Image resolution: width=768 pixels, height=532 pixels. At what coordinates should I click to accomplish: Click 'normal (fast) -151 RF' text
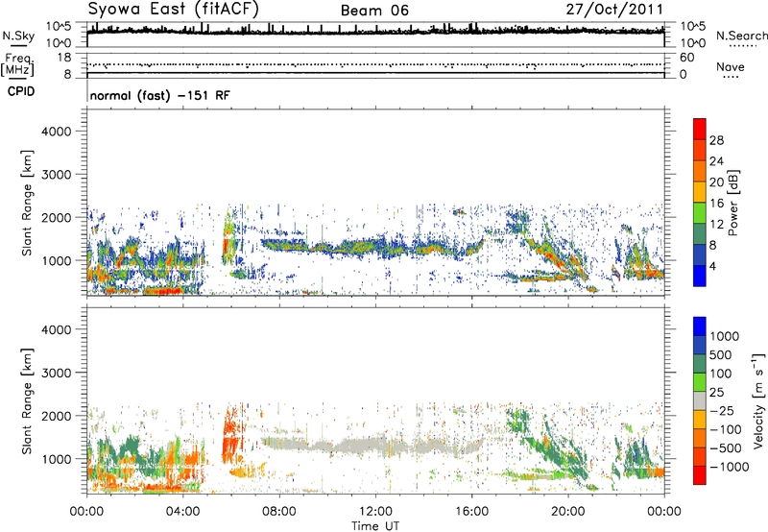coord(159,95)
